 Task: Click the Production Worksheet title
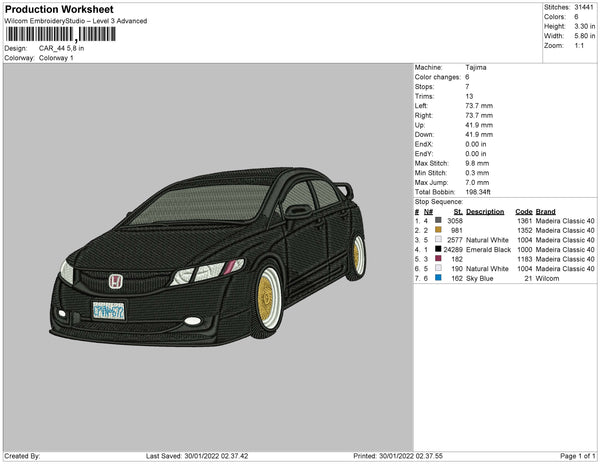click(x=59, y=9)
